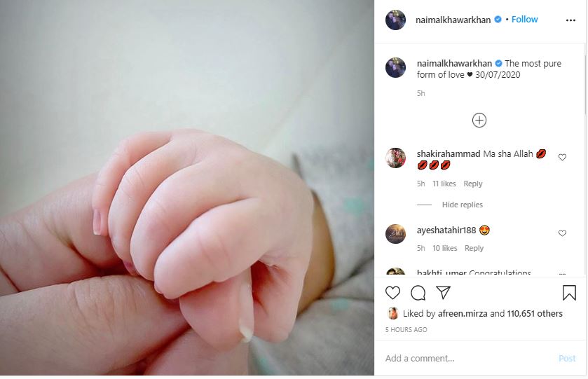
Task: Save post with bookmark icon
Action: (x=569, y=293)
